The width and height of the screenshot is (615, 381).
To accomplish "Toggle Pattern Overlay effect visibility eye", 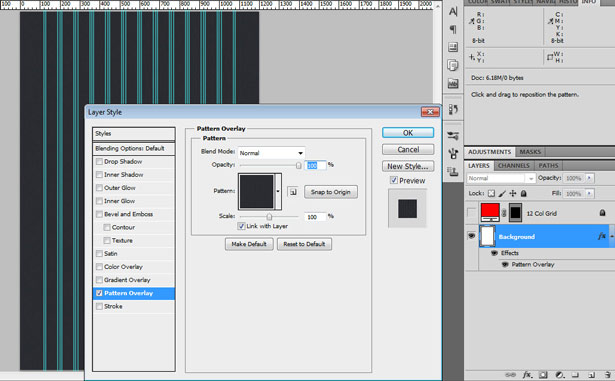I will pyautogui.click(x=505, y=265).
